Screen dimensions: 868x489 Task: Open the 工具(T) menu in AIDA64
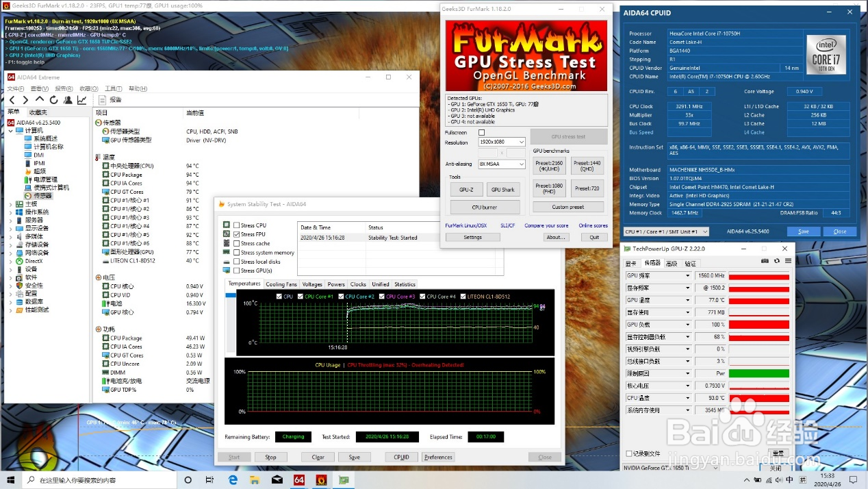click(x=114, y=89)
